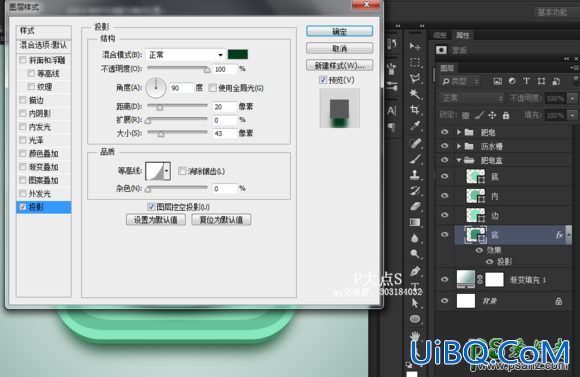The image size is (580, 377).
Task: Filter layers by type layer icon
Action: point(526,81)
